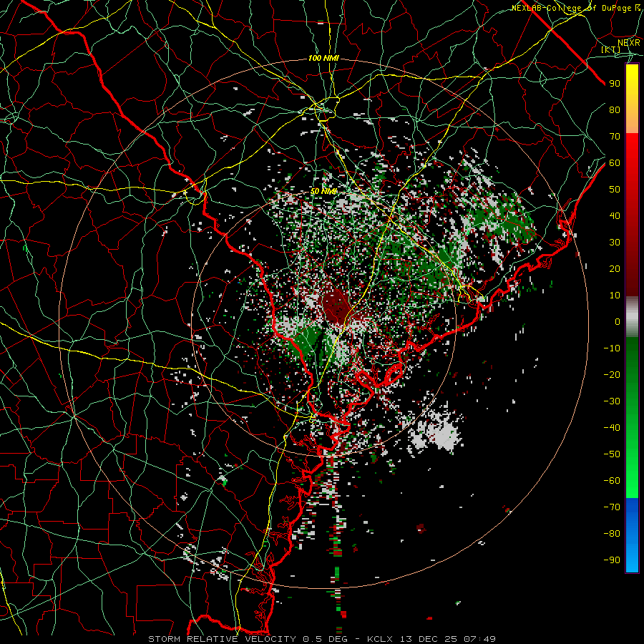Image resolution: width=644 pixels, height=644 pixels.
Task: Click the 40 value on the velocity scale
Action: [x=615, y=215]
